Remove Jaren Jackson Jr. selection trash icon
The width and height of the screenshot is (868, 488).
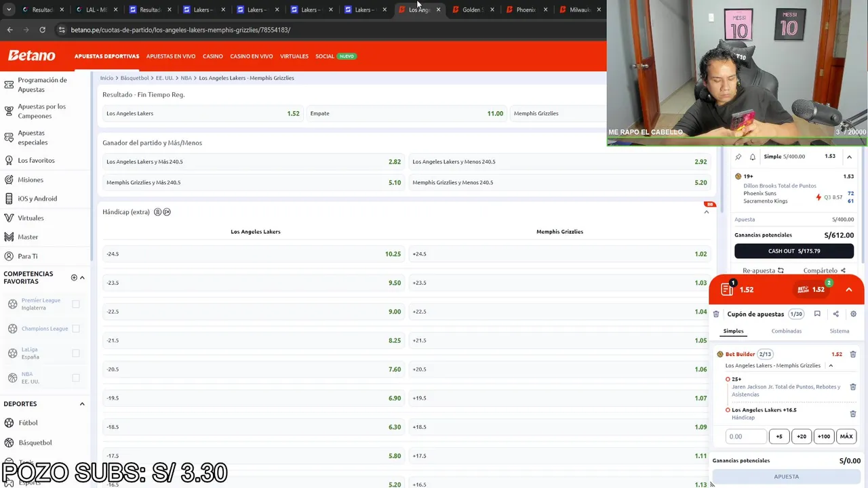pyautogui.click(x=853, y=387)
